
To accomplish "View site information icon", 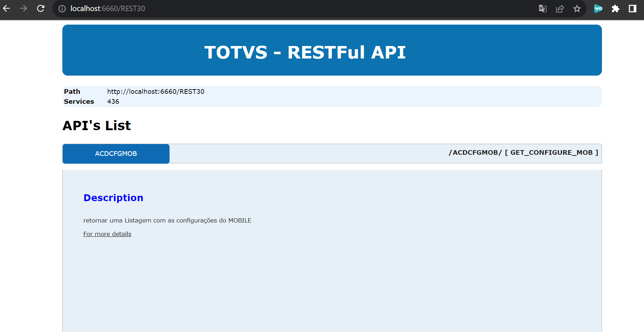I will pos(62,9).
